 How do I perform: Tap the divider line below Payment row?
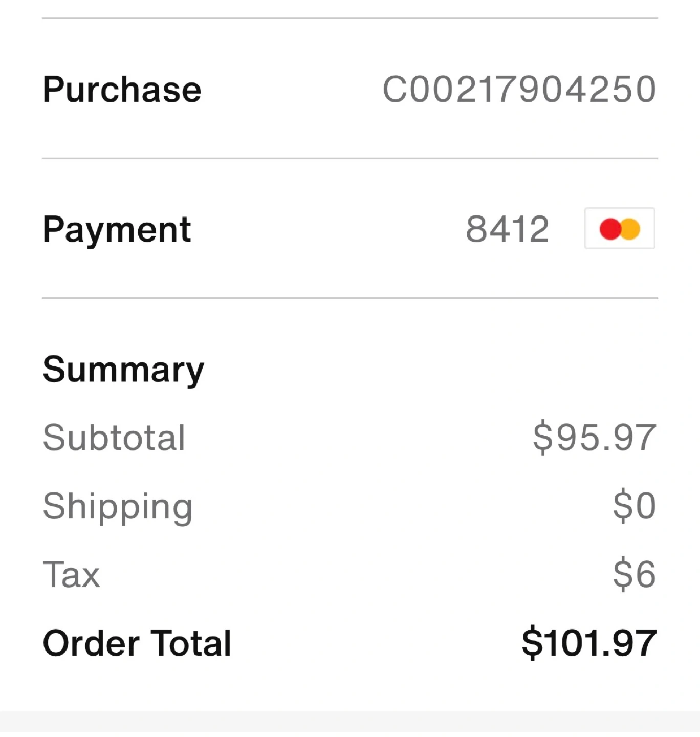[x=350, y=298]
